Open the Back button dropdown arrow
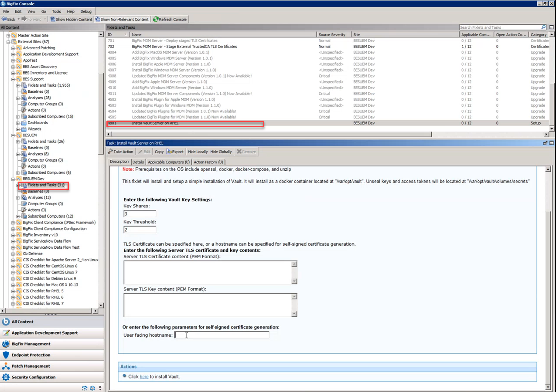This screenshot has height=392, width=556. click(x=18, y=19)
